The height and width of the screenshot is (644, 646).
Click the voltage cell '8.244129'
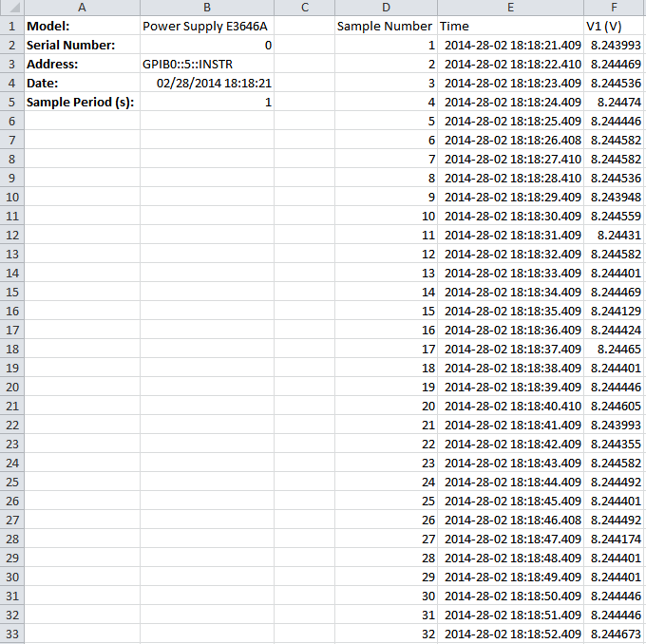[615, 311]
